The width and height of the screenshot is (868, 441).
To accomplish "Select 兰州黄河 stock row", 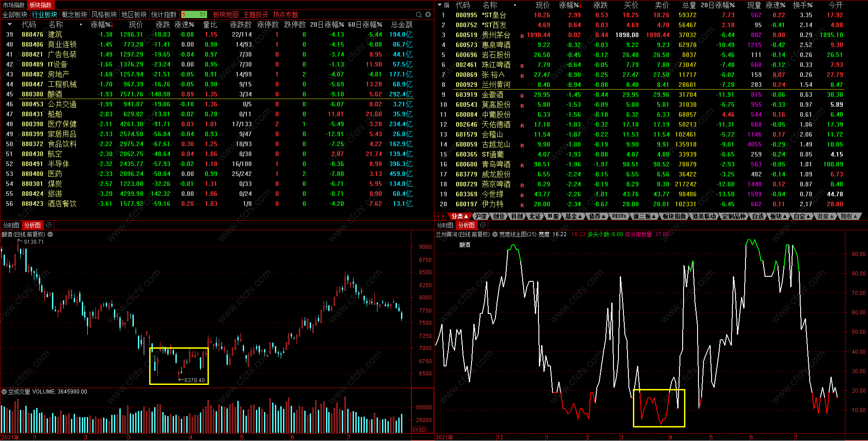I will [x=651, y=85].
